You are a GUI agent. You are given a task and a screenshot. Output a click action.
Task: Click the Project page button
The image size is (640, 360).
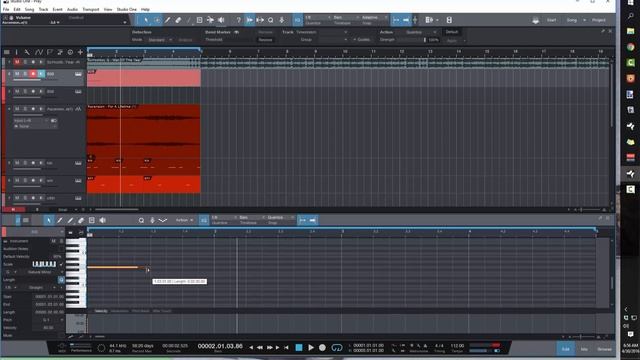point(599,20)
